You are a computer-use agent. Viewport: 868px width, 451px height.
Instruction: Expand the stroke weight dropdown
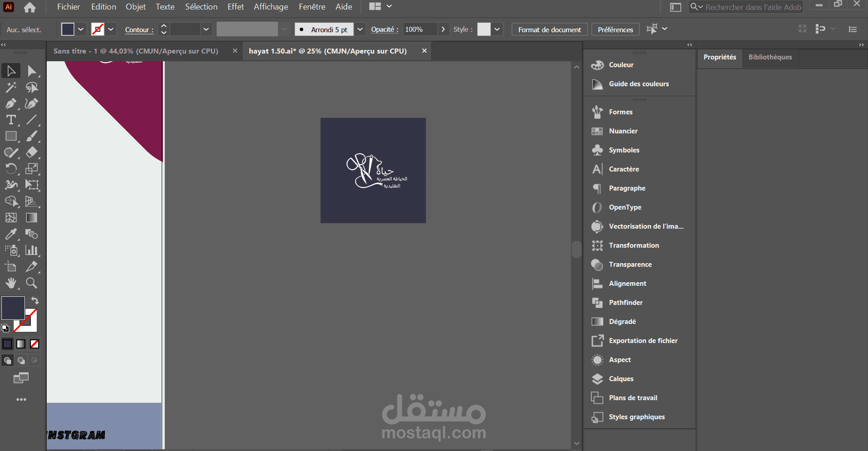point(206,29)
